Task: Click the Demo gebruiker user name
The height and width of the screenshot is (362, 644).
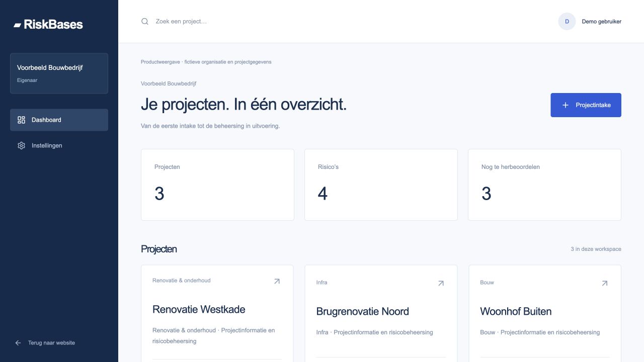Action: point(602,22)
